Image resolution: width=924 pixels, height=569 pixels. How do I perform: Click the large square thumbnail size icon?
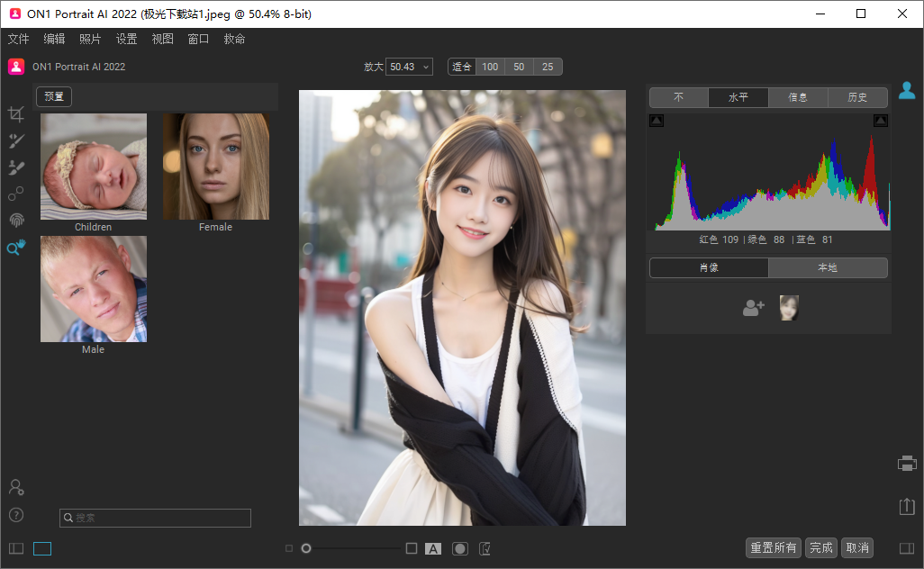point(412,548)
